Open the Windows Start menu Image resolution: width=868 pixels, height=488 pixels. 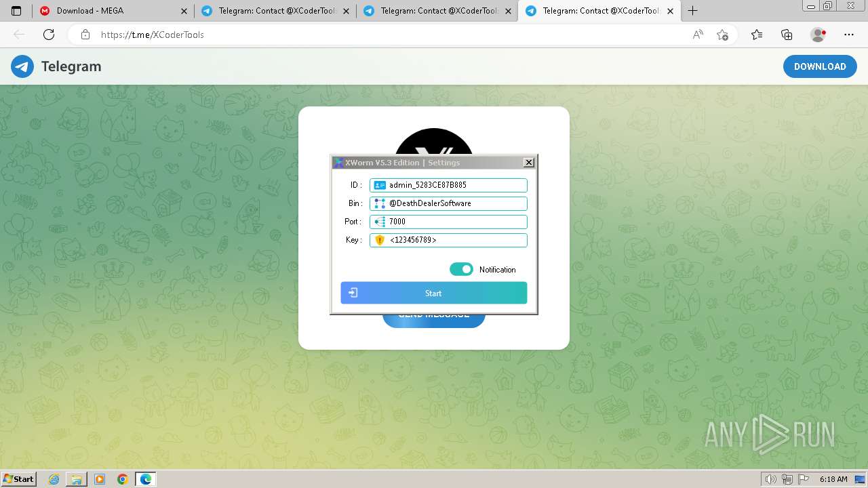(19, 479)
